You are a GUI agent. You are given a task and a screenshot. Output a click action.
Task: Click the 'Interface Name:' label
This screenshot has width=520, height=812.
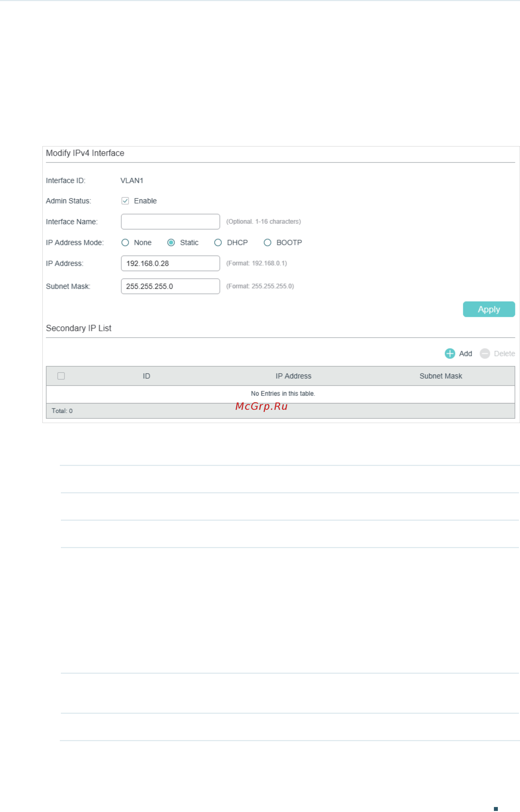coord(72,222)
